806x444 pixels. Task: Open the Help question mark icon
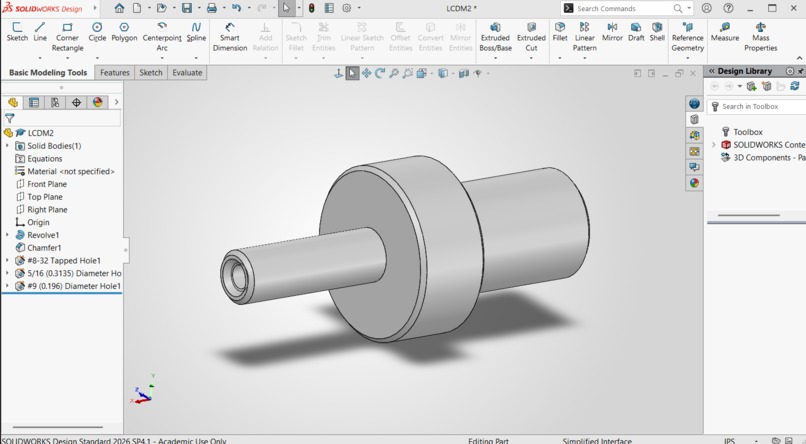(728, 8)
